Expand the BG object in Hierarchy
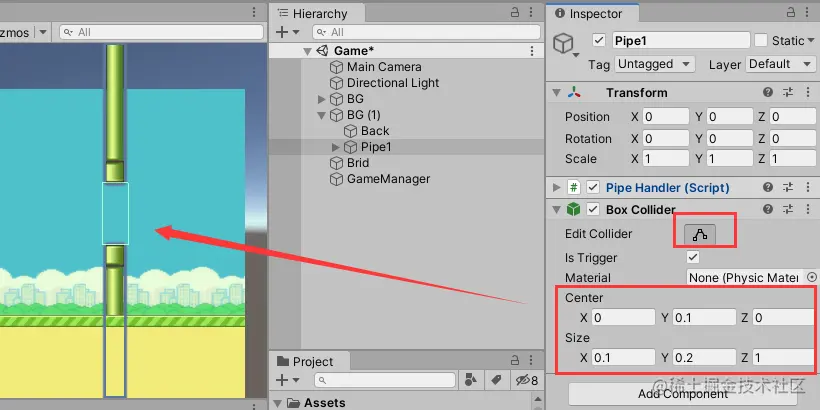 [x=322, y=99]
